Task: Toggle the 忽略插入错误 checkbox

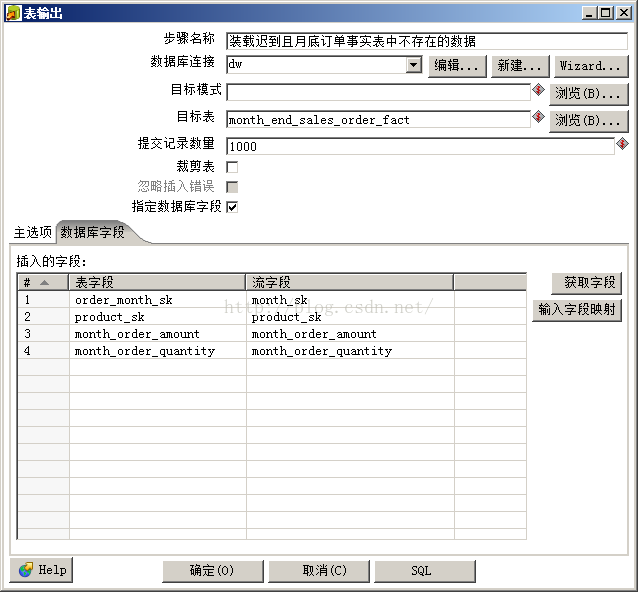Action: [x=232, y=187]
